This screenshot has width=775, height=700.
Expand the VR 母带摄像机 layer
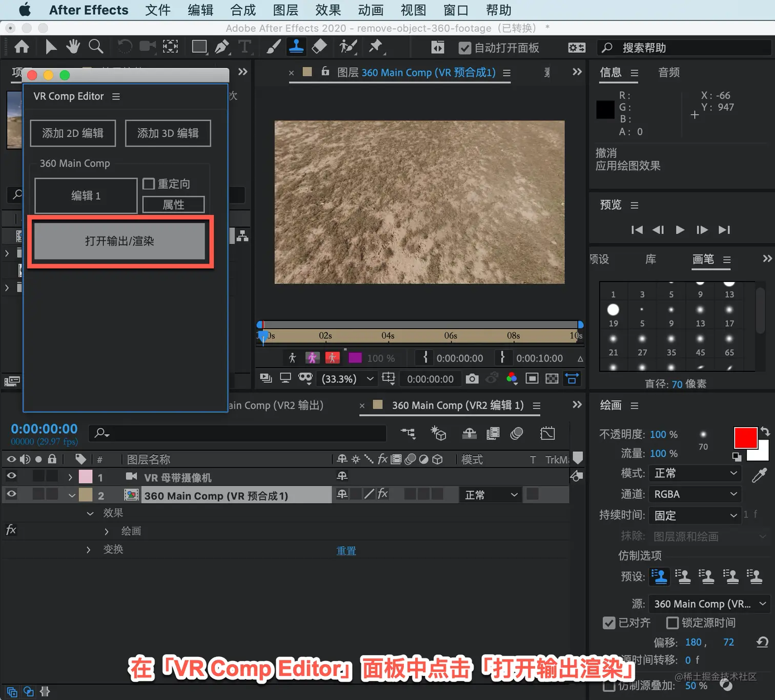point(70,477)
